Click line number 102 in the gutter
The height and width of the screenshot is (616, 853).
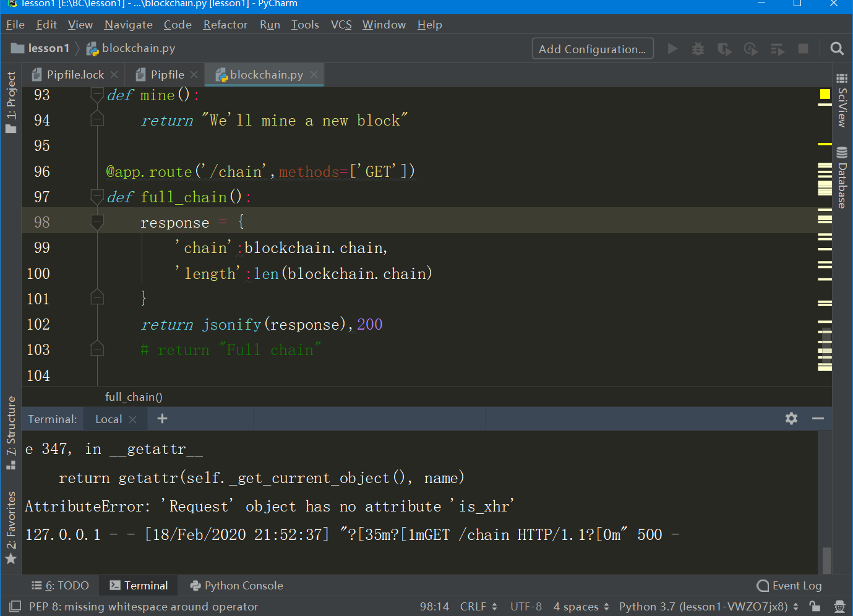pos(38,324)
